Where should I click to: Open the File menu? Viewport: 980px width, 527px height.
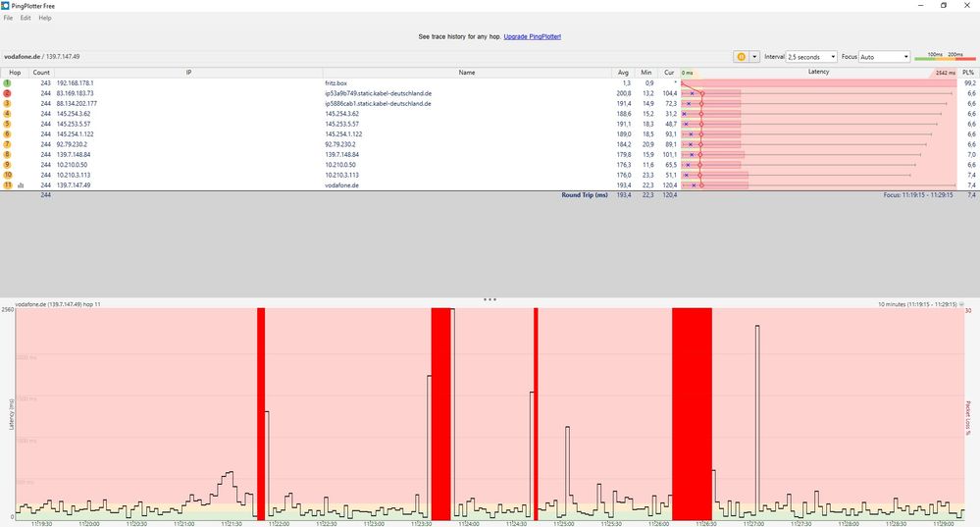tap(8, 18)
